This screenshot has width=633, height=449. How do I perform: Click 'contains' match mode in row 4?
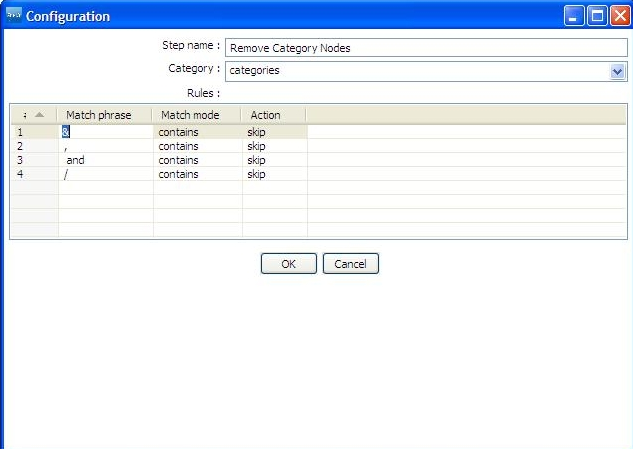tap(198, 174)
